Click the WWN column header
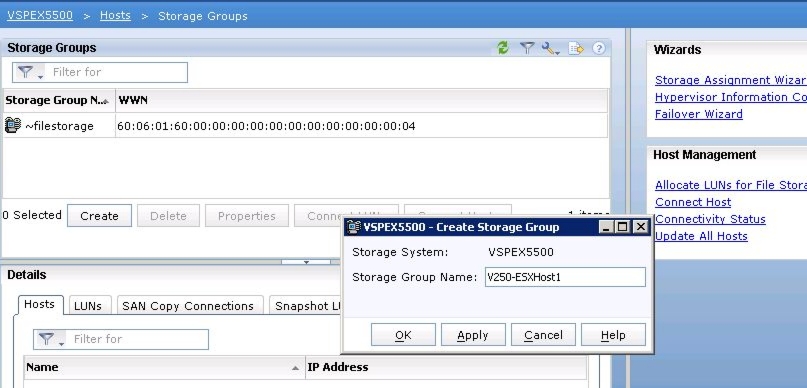Screen dimensions: 807x388 (x=361, y=100)
